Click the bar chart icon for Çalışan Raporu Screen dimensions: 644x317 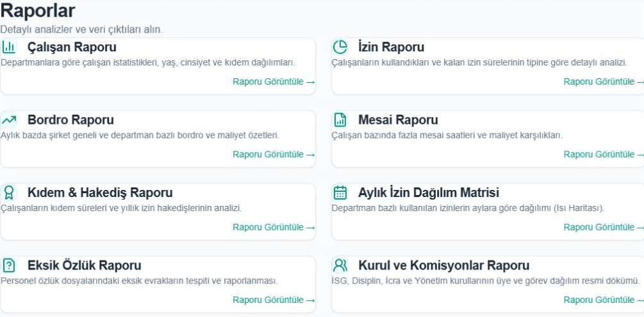click(x=8, y=47)
